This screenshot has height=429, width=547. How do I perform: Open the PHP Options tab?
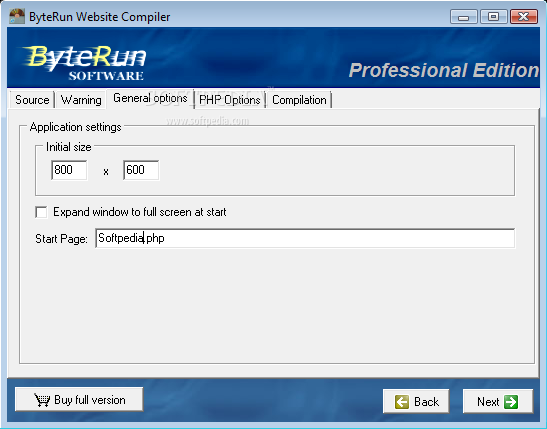[230, 100]
